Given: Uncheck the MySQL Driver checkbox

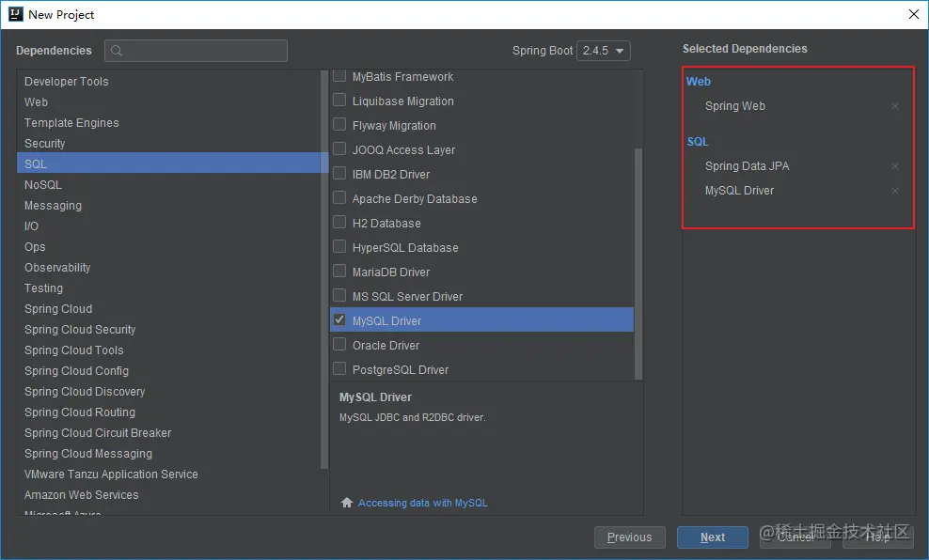Looking at the screenshot, I should (339, 319).
